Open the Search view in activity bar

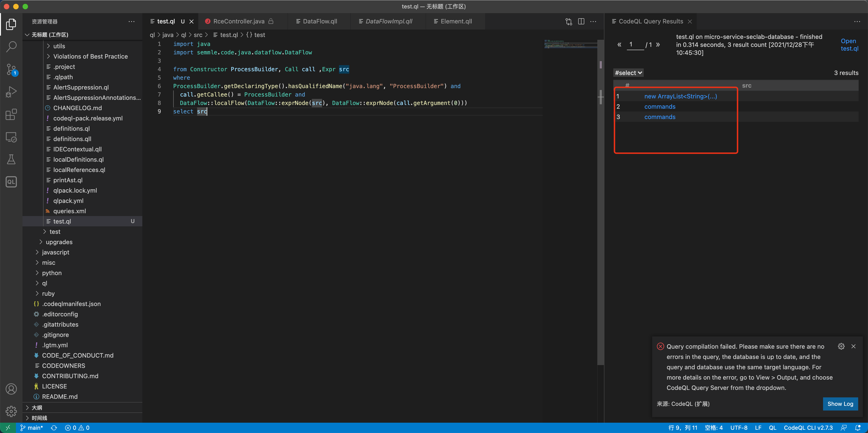11,47
